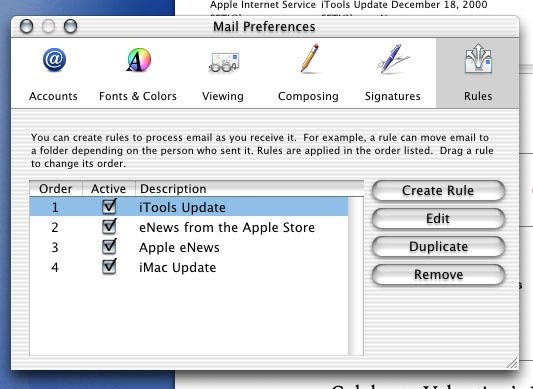533x389 pixels.
Task: Select the eNews from the Apple Store rule
Action: (x=189, y=227)
